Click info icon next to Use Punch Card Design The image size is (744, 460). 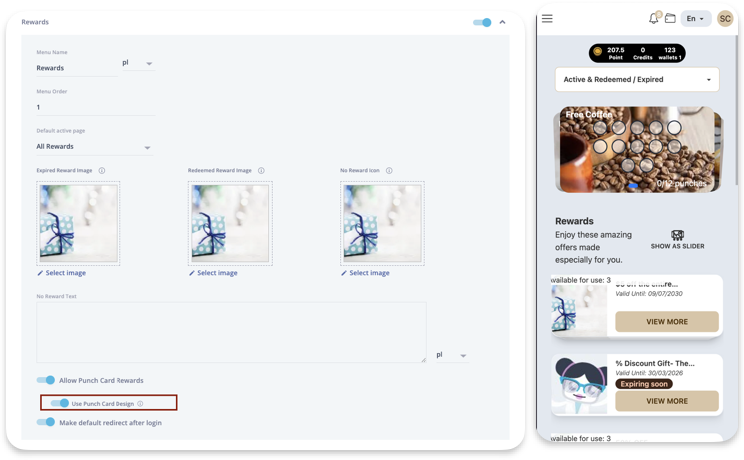coord(140,404)
